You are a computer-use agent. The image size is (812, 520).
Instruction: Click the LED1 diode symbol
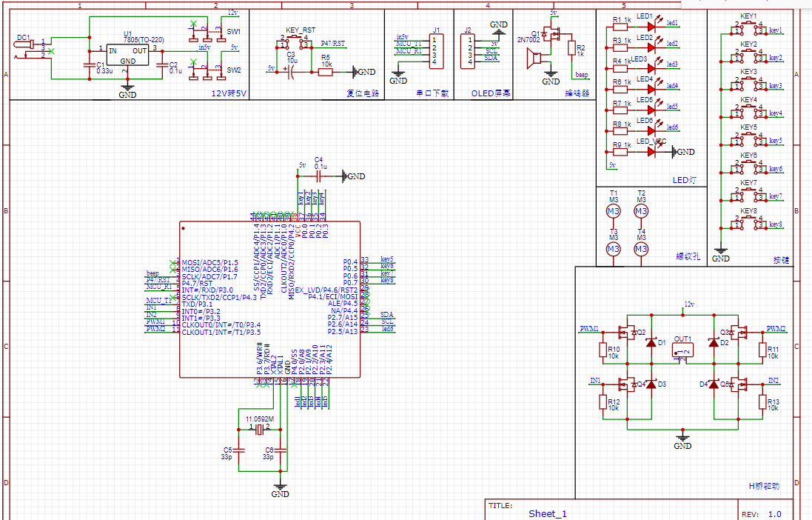tap(652, 27)
